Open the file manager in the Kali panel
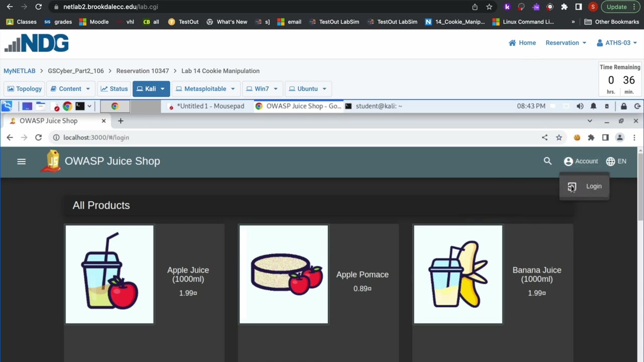This screenshot has width=644, height=362. [40, 106]
